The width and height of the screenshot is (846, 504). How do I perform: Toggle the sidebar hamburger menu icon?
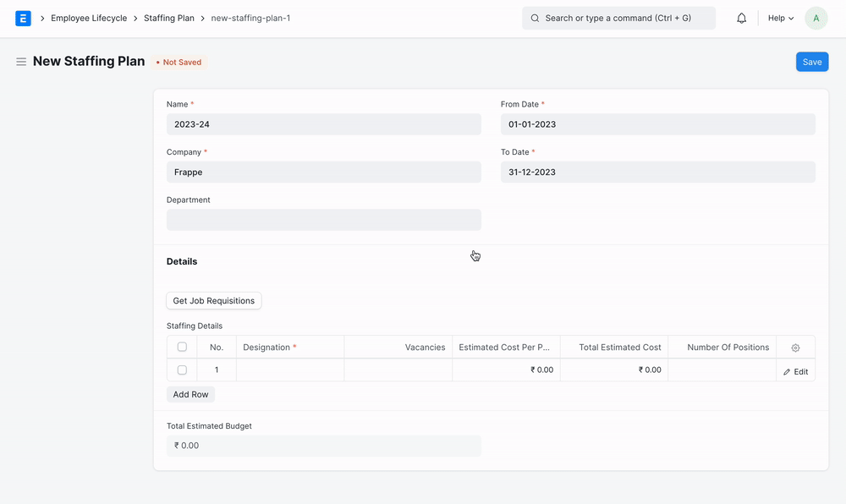(x=21, y=62)
